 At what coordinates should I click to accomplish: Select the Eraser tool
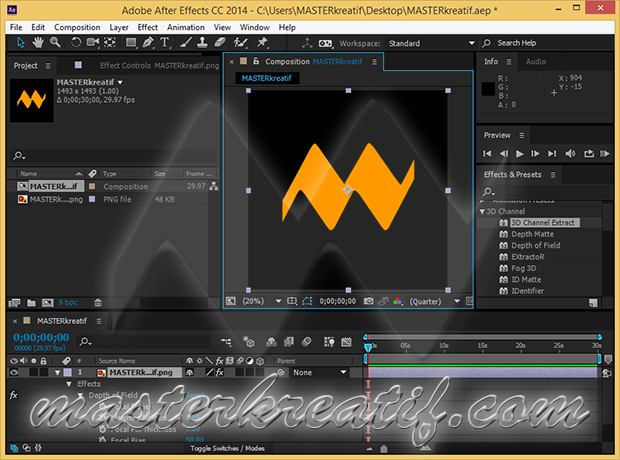(219, 42)
